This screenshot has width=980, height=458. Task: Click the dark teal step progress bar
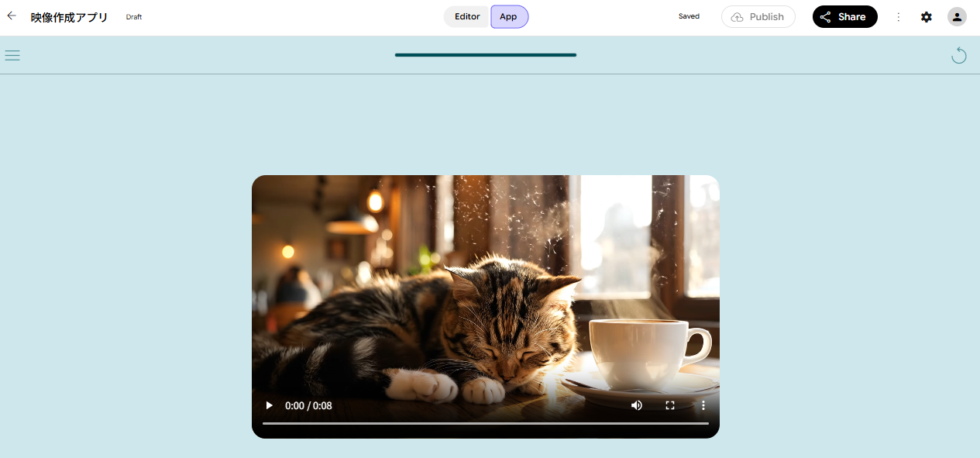coord(486,55)
